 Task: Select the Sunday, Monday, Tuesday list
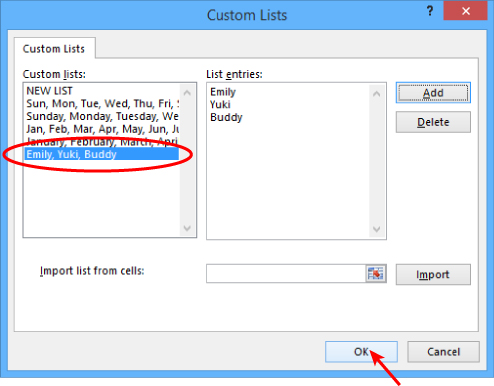[x=102, y=116]
